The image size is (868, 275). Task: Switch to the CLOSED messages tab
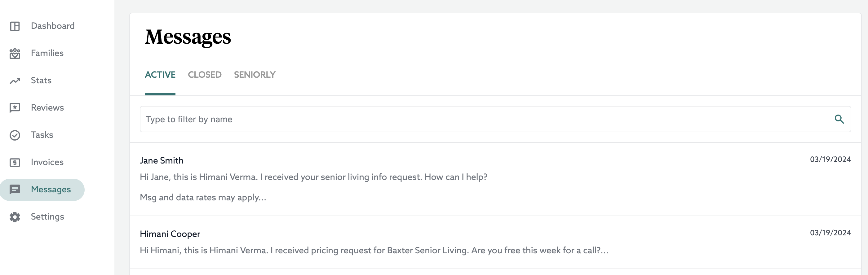tap(205, 74)
